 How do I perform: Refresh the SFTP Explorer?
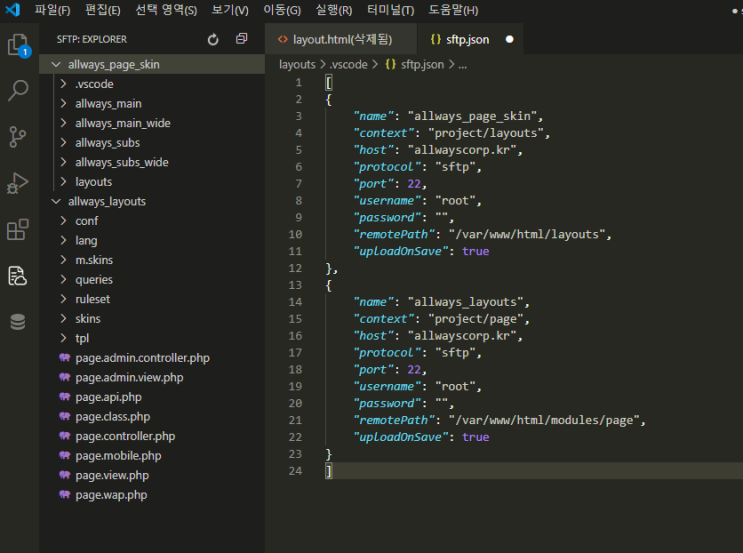[x=213, y=39]
